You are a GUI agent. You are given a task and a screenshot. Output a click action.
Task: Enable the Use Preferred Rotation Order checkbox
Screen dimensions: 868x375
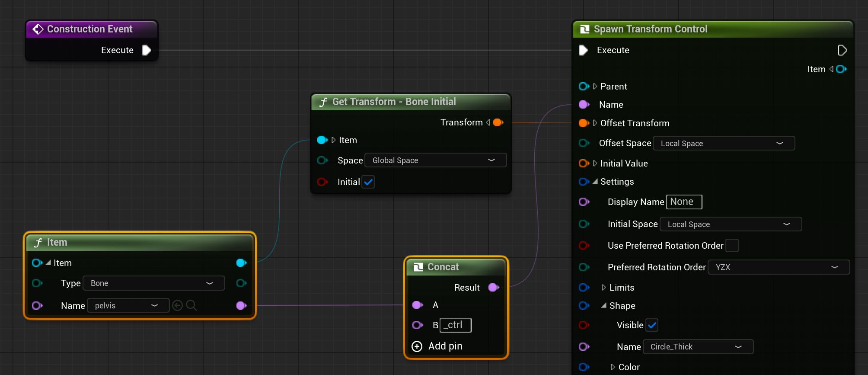click(732, 246)
